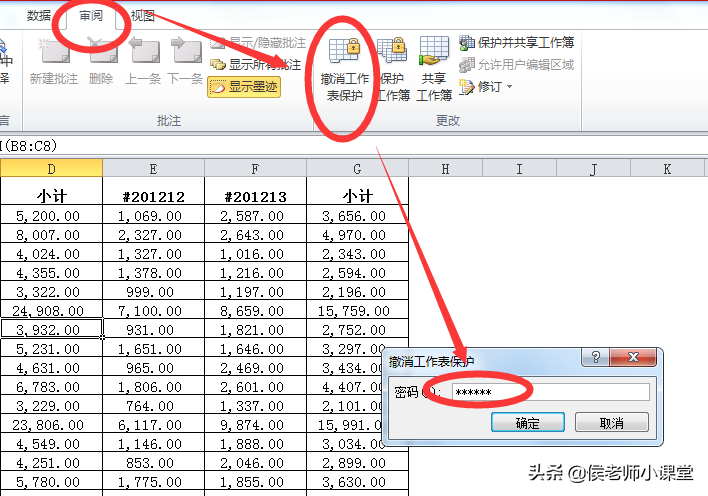Select cell with value 3,656.00
Viewport: 708px width, 496px height.
tap(358, 215)
